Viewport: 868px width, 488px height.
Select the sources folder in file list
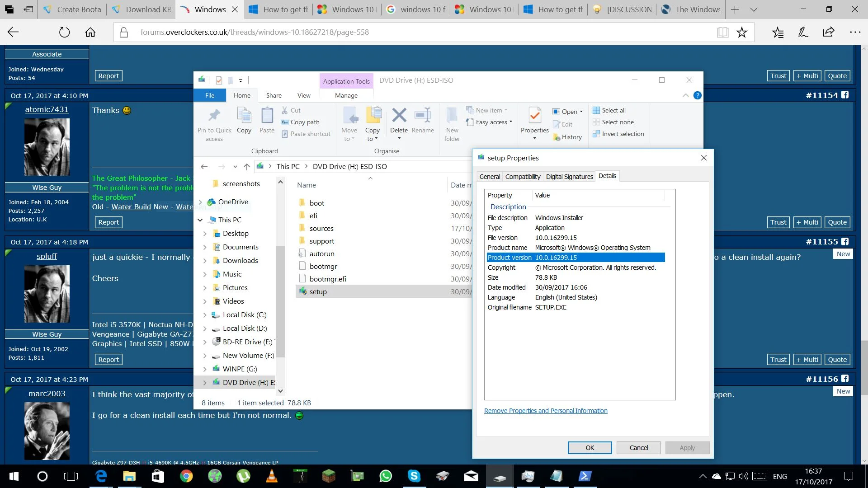(x=321, y=229)
